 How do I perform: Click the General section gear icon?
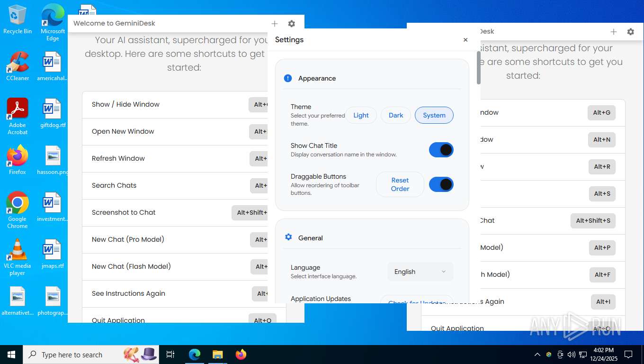click(x=288, y=237)
